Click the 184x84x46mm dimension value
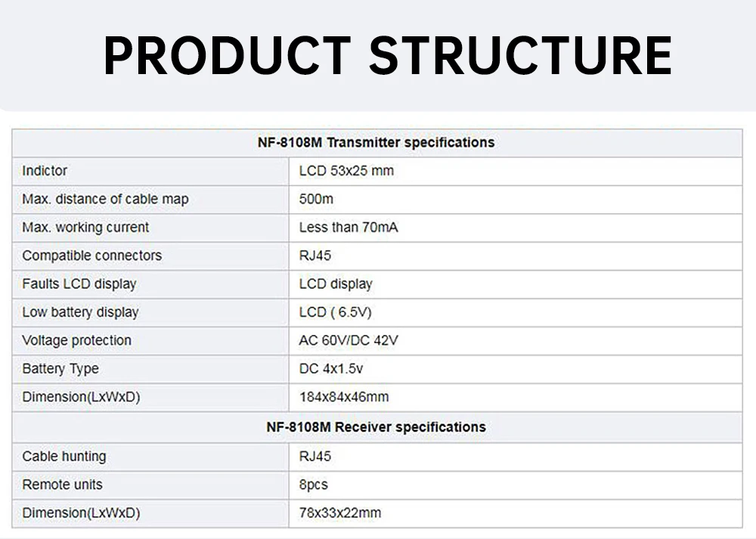The width and height of the screenshot is (756, 539). tap(343, 397)
